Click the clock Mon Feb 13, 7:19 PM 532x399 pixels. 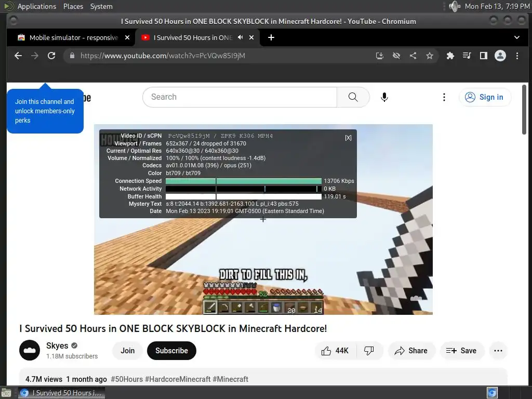click(497, 6)
